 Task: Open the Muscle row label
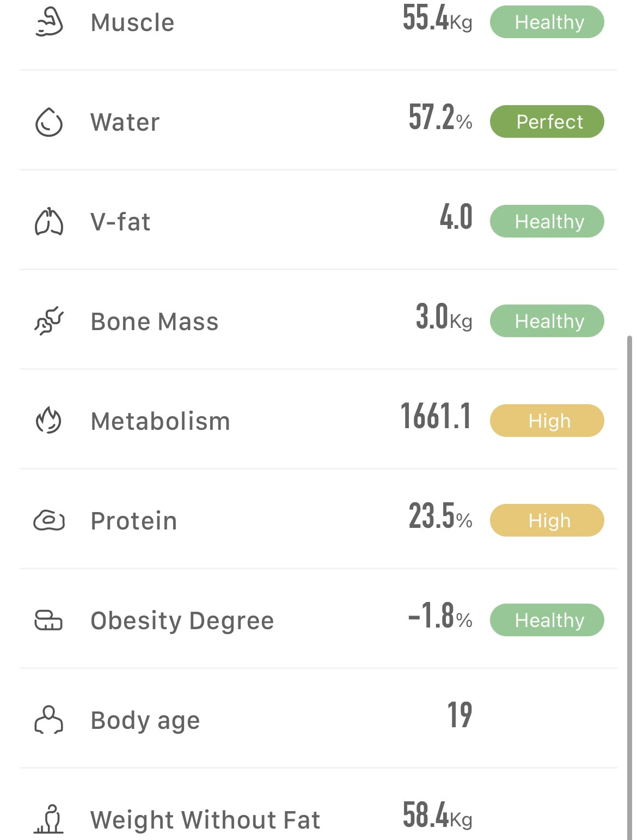click(x=132, y=23)
